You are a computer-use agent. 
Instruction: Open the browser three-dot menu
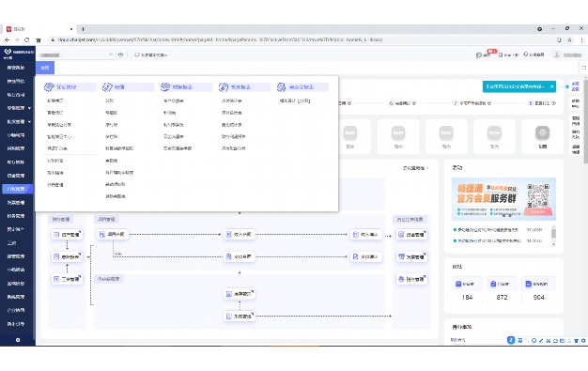581,39
